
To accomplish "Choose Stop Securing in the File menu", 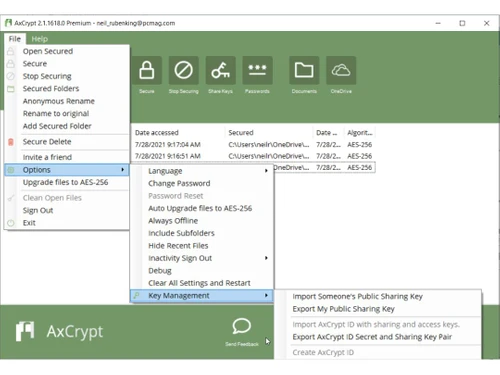I will pos(67,76).
